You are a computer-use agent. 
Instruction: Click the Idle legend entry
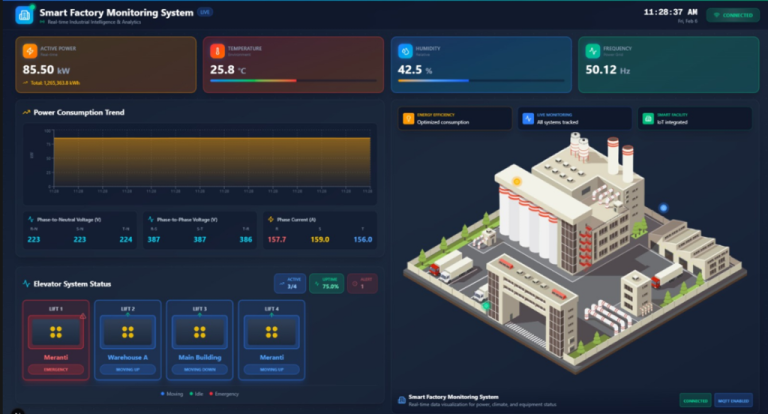pyautogui.click(x=196, y=394)
